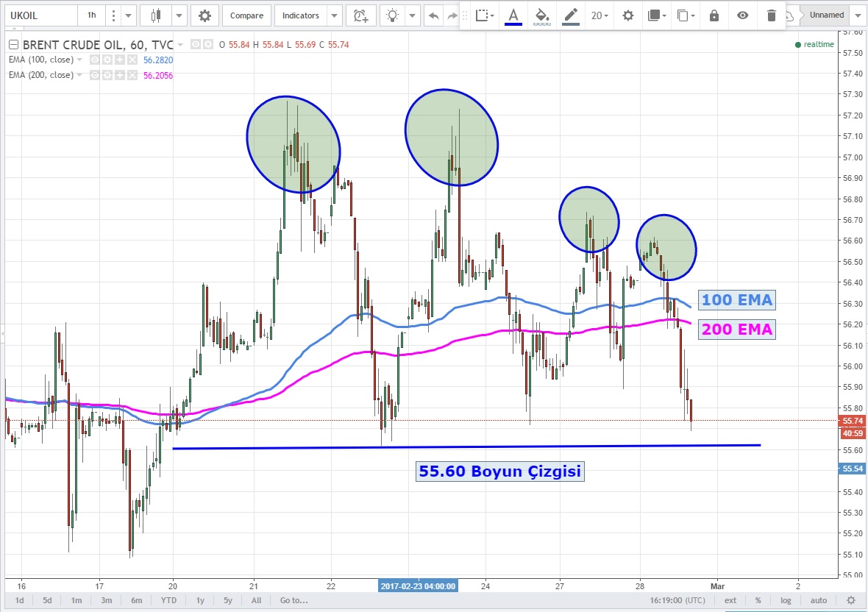
Task: Delete drawing with the trash icon
Action: click(771, 15)
